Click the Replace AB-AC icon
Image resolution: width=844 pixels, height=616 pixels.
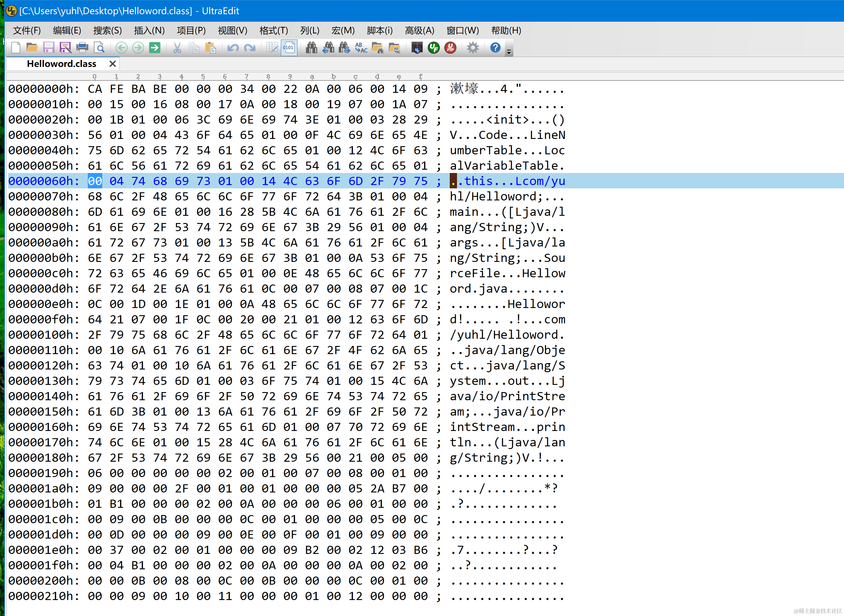(361, 48)
